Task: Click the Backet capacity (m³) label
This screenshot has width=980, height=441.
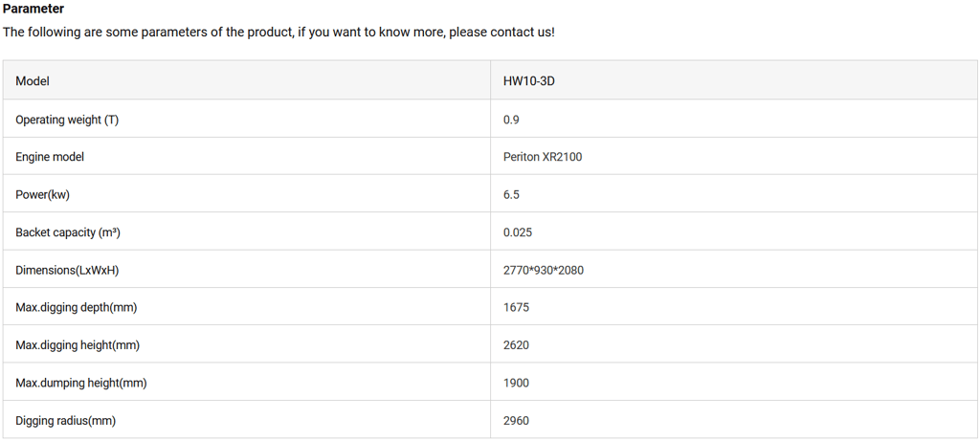Action: pos(67,232)
